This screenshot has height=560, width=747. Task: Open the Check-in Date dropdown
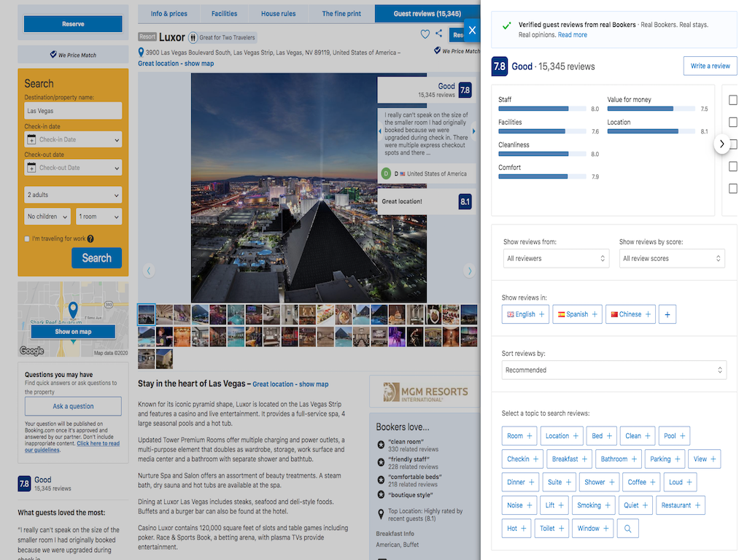(73, 139)
